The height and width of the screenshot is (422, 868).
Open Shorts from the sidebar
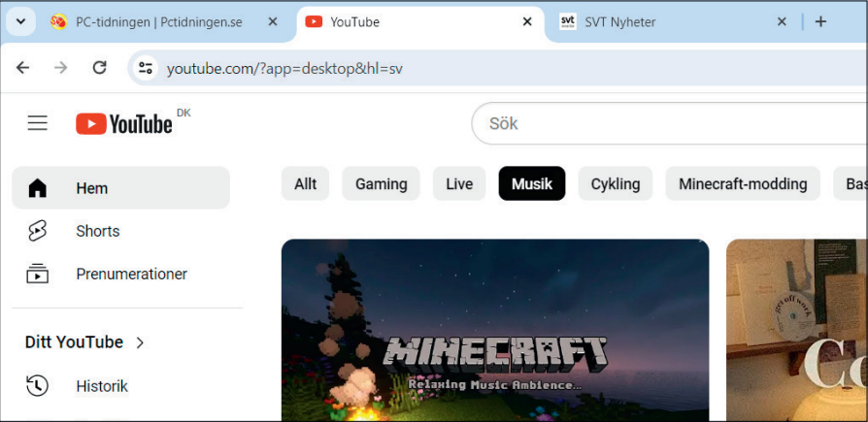120,231
